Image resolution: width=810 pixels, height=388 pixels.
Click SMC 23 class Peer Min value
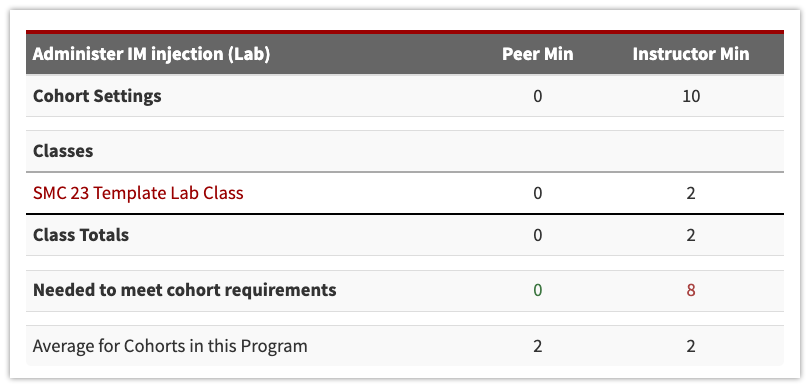tap(538, 193)
